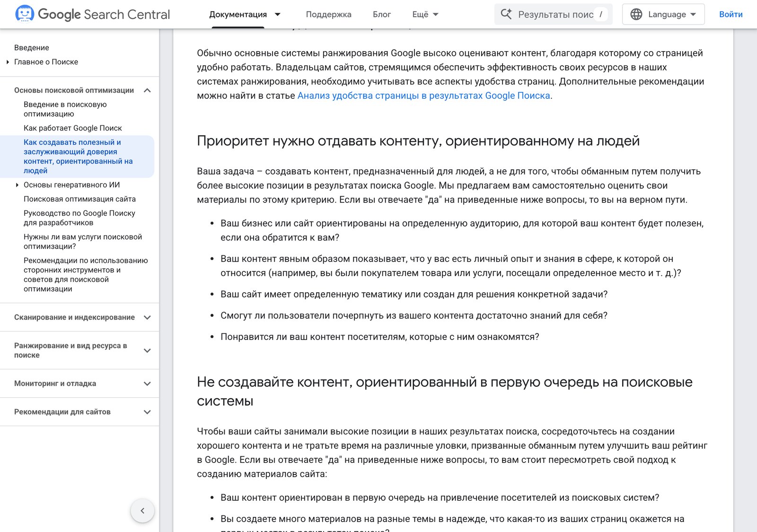Select Как создавать полезный контент item
The image size is (757, 532).
point(78,157)
